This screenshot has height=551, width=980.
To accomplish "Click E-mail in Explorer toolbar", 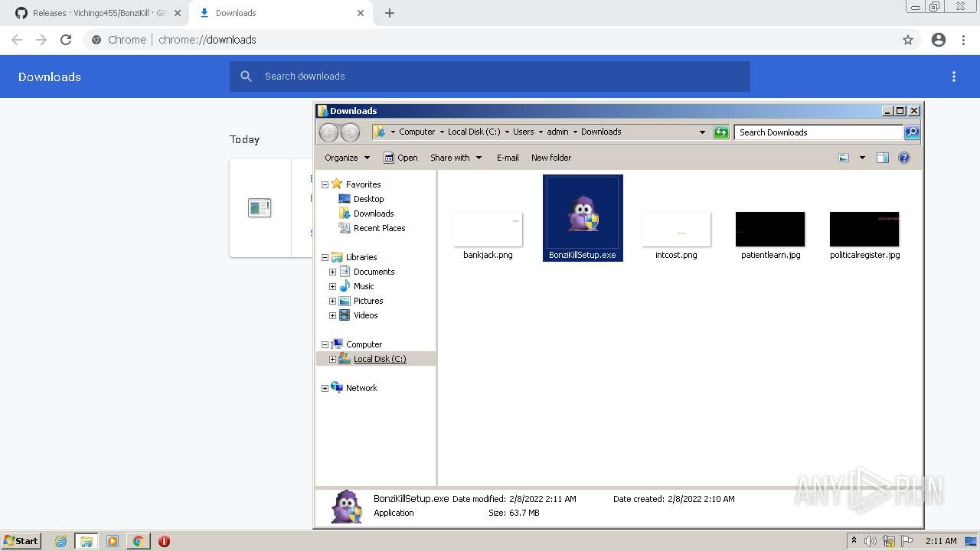I will tap(508, 158).
